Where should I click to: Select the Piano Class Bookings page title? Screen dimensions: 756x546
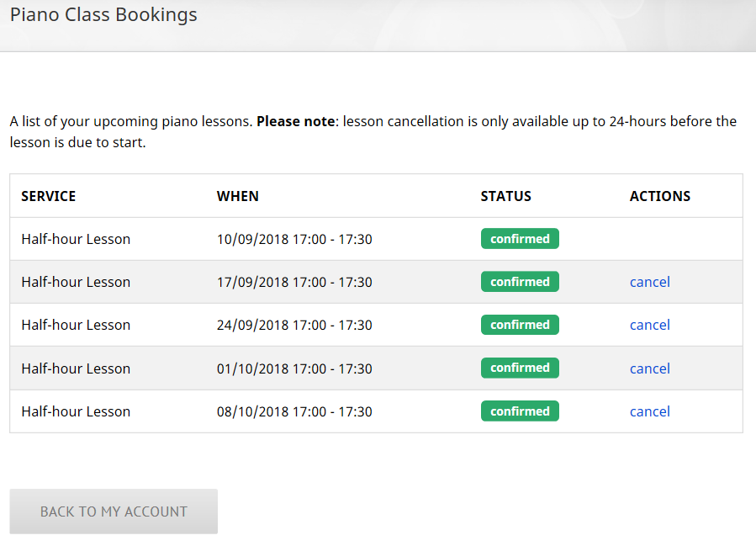(103, 14)
